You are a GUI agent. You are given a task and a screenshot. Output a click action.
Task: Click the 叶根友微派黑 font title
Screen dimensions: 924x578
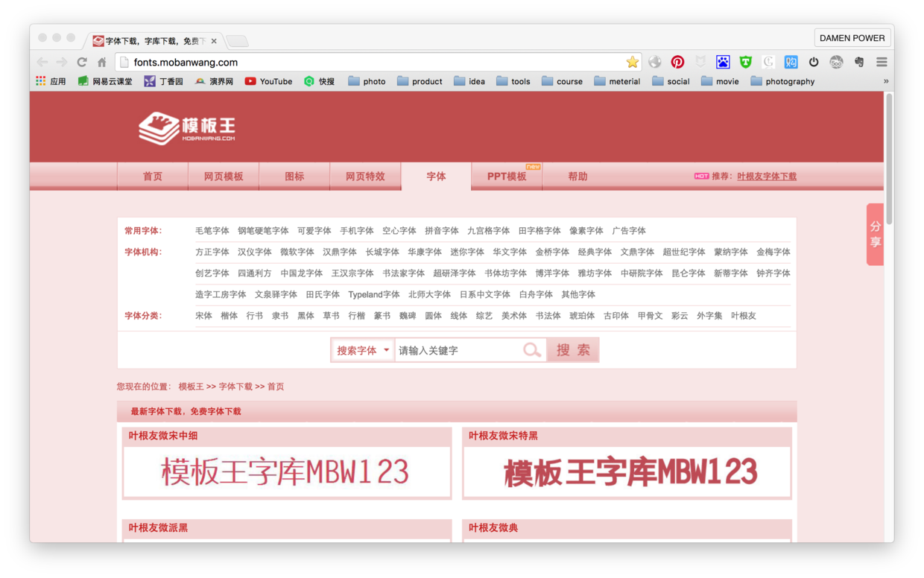(x=158, y=528)
